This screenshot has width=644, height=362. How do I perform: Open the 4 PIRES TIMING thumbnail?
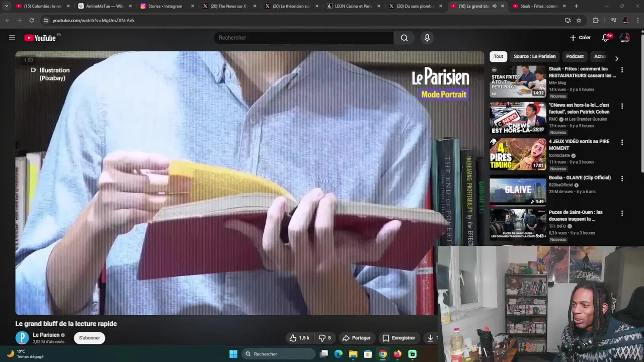coord(518,154)
